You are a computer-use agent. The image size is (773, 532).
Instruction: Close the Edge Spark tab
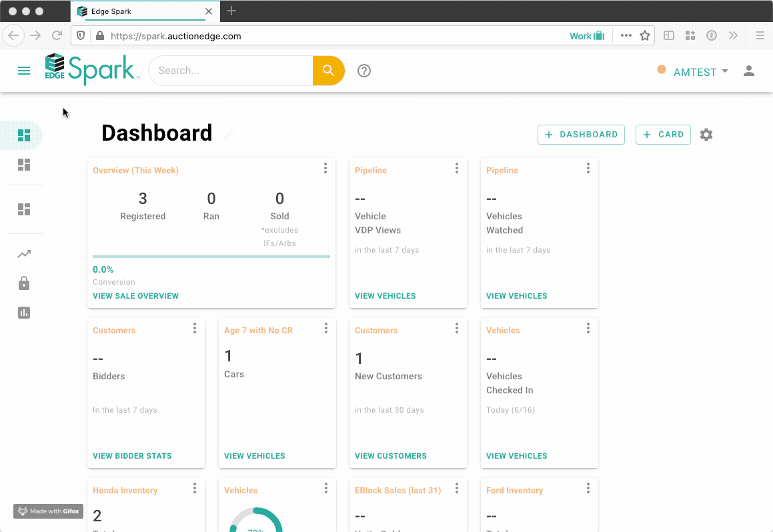point(209,11)
